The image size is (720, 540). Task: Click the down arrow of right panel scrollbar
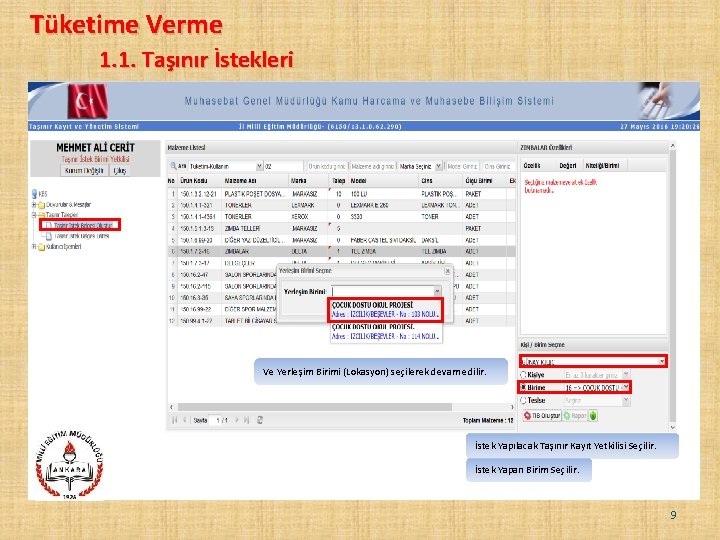tap(672, 427)
